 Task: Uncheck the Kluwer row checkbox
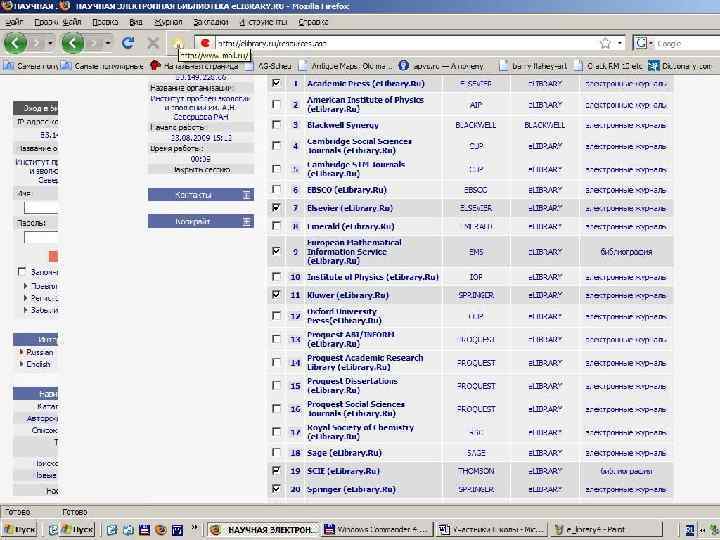pyautogui.click(x=276, y=295)
